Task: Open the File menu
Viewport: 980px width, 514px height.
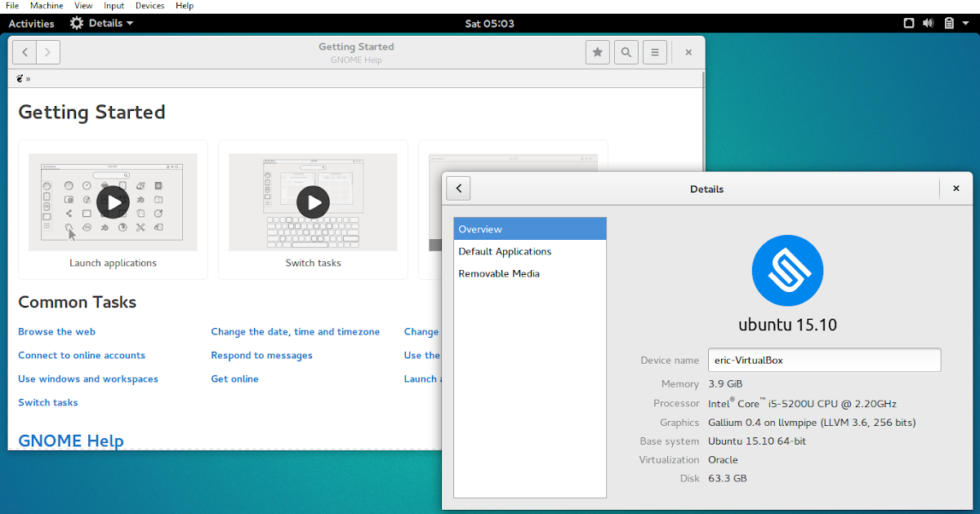Action: click(12, 6)
